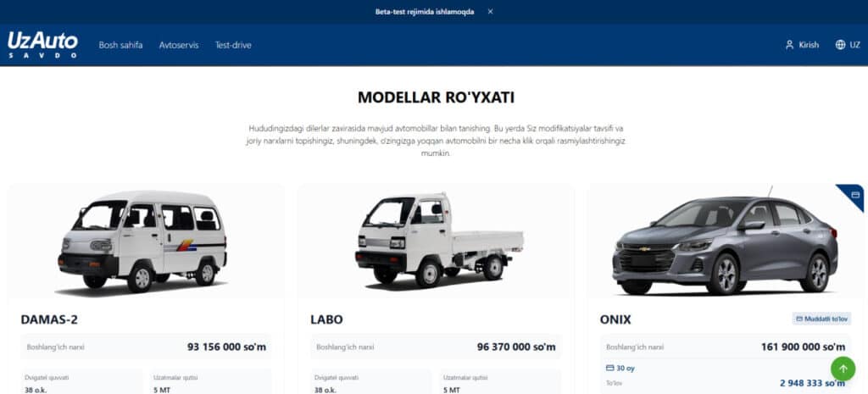Click the card icon next to 30 oy
Screen dimensions: 868x394
tap(610, 368)
